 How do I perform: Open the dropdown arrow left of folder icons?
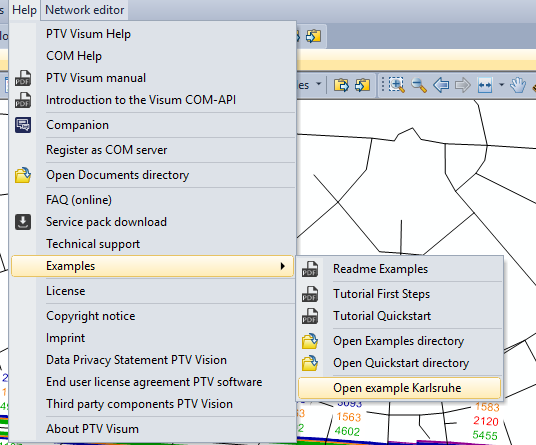coord(319,84)
